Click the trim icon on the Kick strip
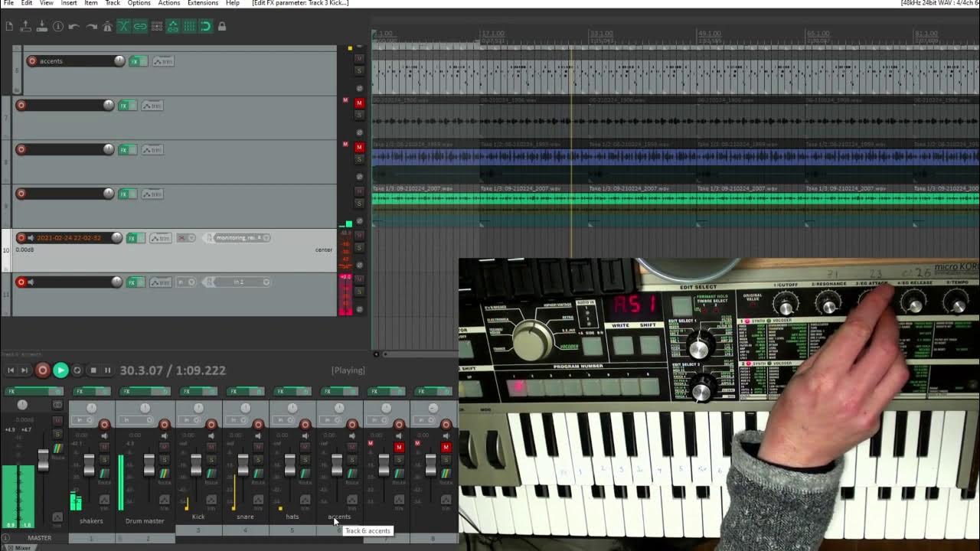Screen dimensions: 980x551 click(212, 500)
